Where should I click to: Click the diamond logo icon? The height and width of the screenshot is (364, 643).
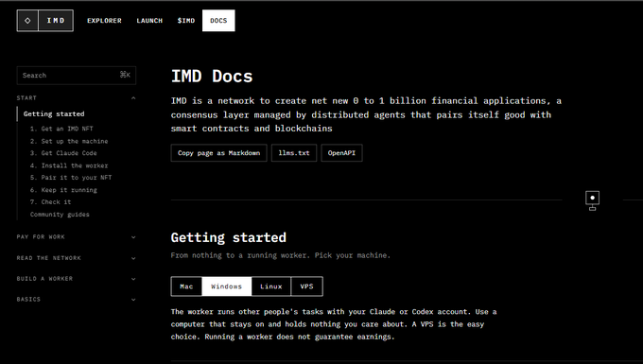(x=27, y=21)
